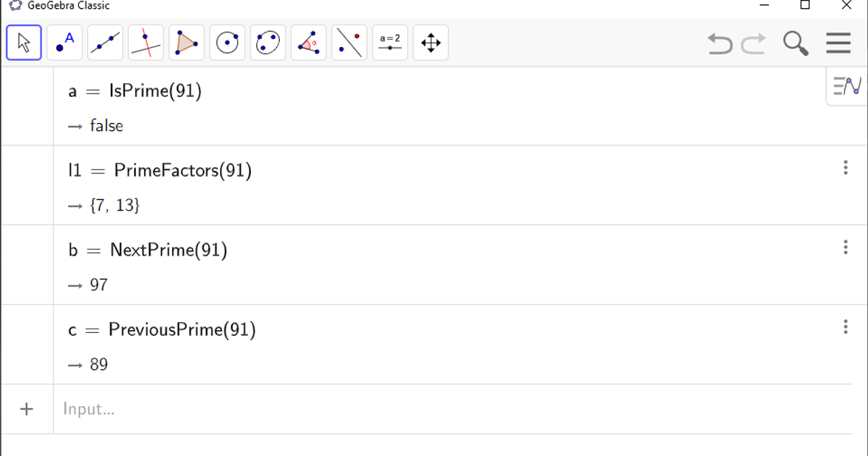Select the Ellipse tool
This screenshot has width=868, height=456.
267,42
